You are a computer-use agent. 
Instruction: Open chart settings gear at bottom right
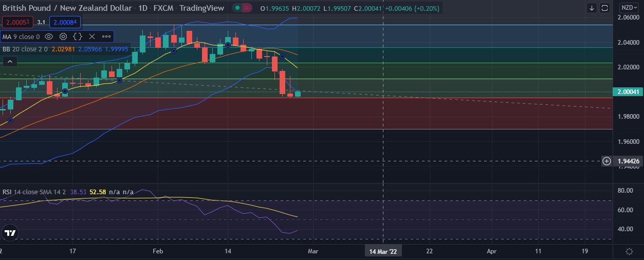tap(629, 251)
